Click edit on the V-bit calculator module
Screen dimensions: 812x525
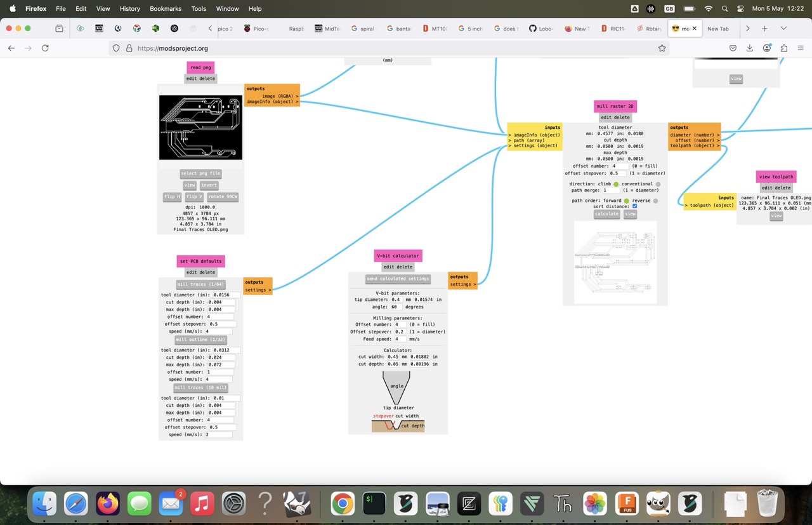390,267
